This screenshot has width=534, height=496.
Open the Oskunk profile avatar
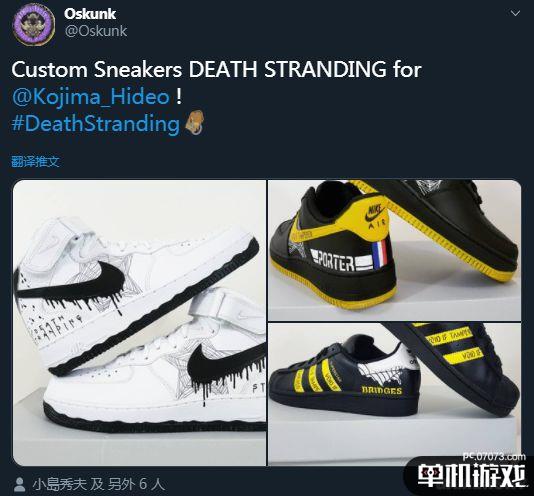pos(34,24)
